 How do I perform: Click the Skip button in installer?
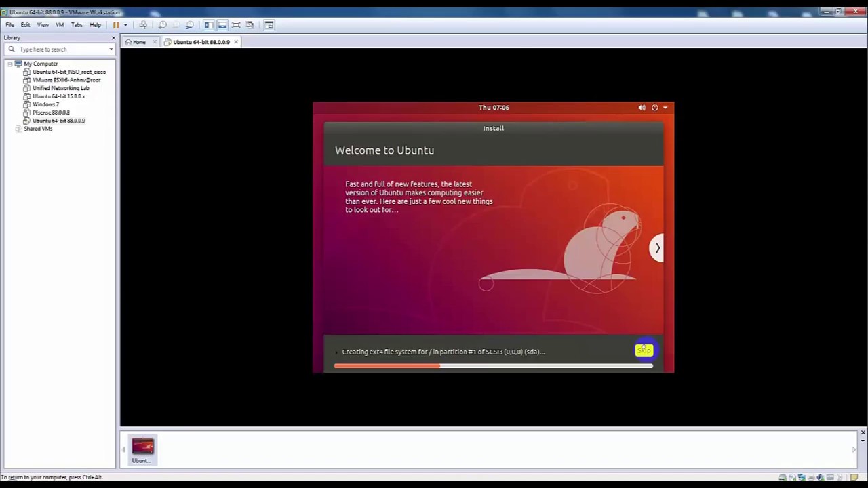pyautogui.click(x=644, y=350)
